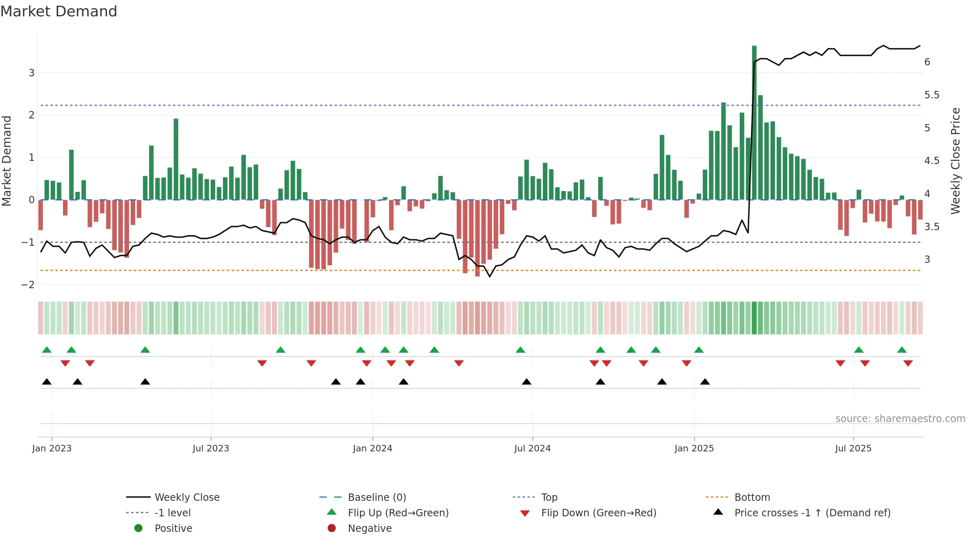Click the 'Jul 2024' x-axis label
Screen dimensions: 980x551
tap(532, 449)
